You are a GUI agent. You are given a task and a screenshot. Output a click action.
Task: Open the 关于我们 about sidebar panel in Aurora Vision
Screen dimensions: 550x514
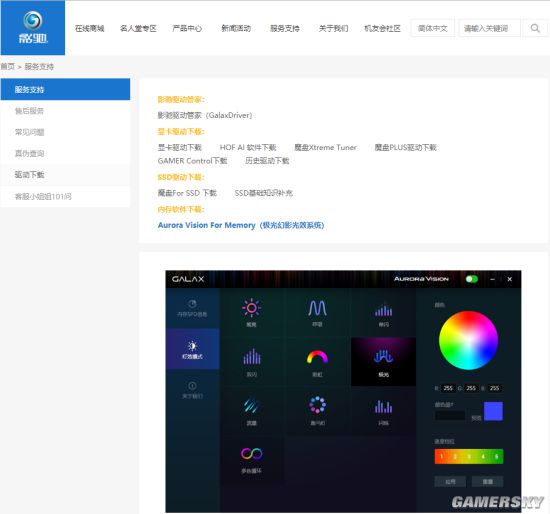192,390
